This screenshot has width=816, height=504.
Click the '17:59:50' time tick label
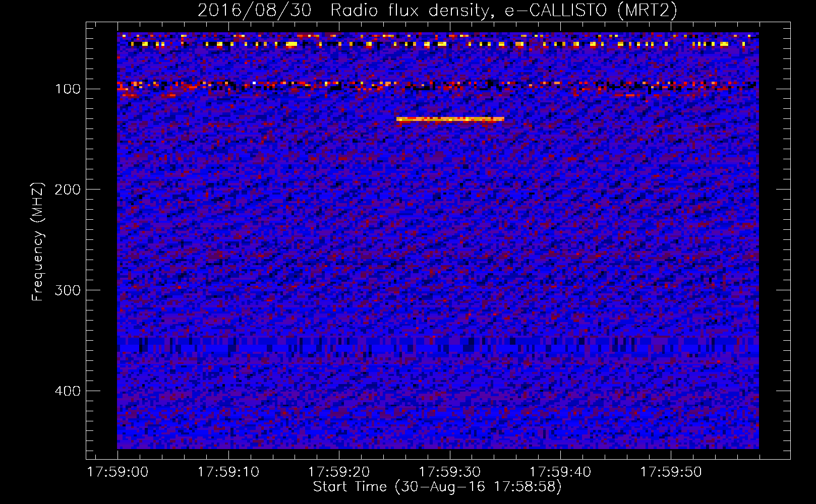[671, 472]
